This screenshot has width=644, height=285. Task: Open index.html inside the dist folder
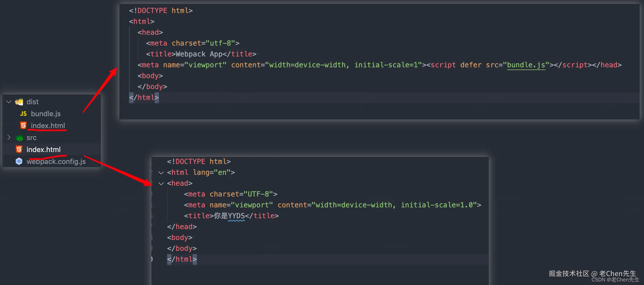click(48, 126)
